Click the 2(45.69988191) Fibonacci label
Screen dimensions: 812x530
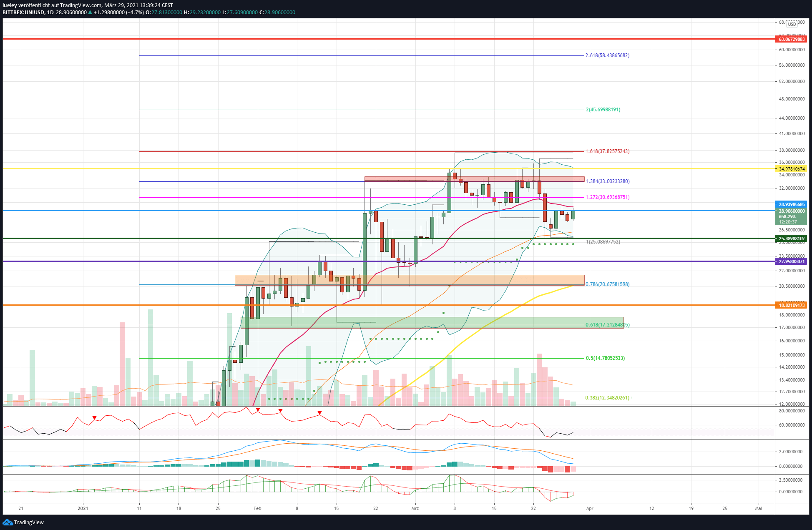pos(603,110)
